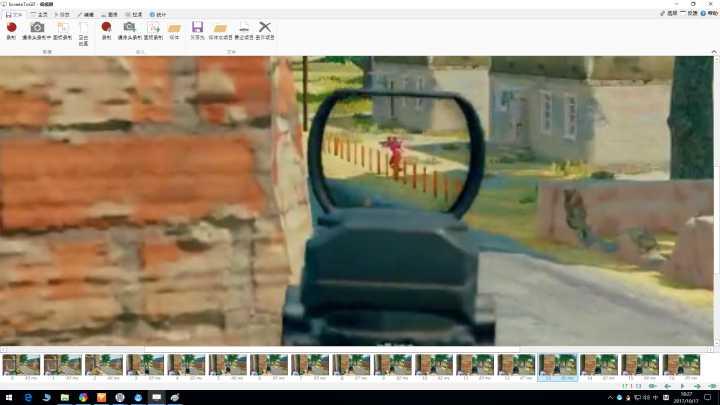
Task: Select frame 5 thumbnail
Action: (x=227, y=367)
